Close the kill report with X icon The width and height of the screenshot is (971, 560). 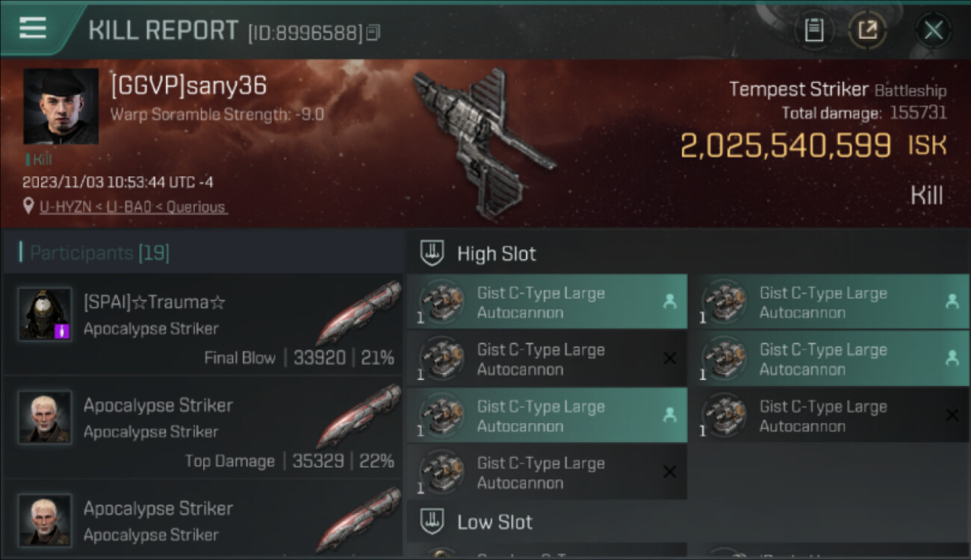tap(933, 31)
